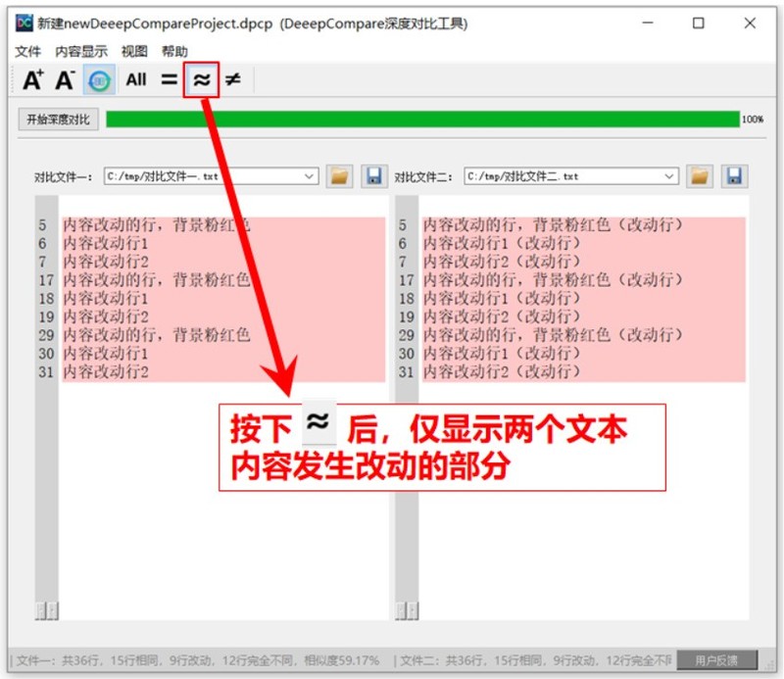
Task: Click the 文件二 status bar statistics
Action: click(533, 660)
